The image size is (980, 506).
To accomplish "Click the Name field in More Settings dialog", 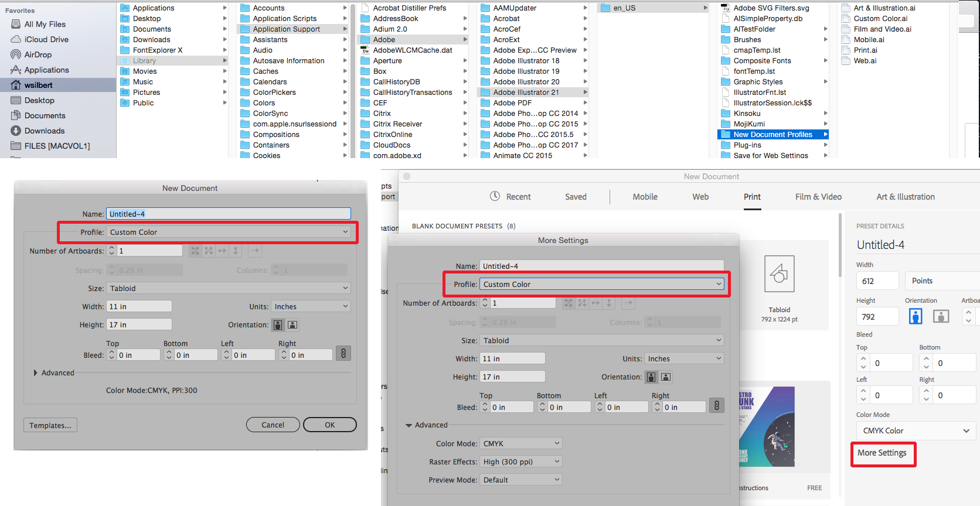I will [602, 266].
